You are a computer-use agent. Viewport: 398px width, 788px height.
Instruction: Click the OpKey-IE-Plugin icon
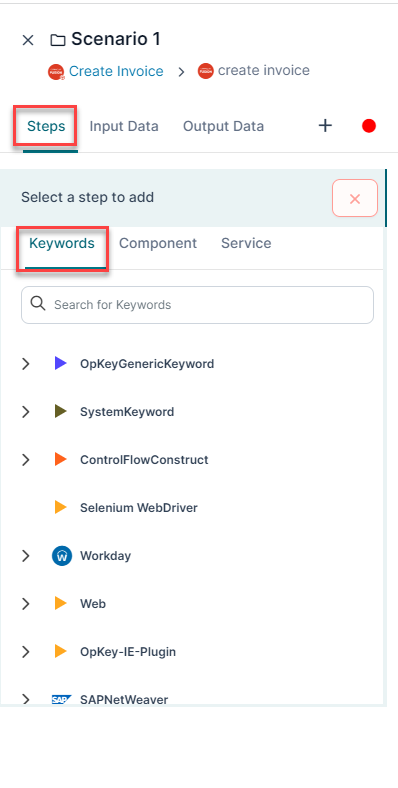tap(60, 651)
